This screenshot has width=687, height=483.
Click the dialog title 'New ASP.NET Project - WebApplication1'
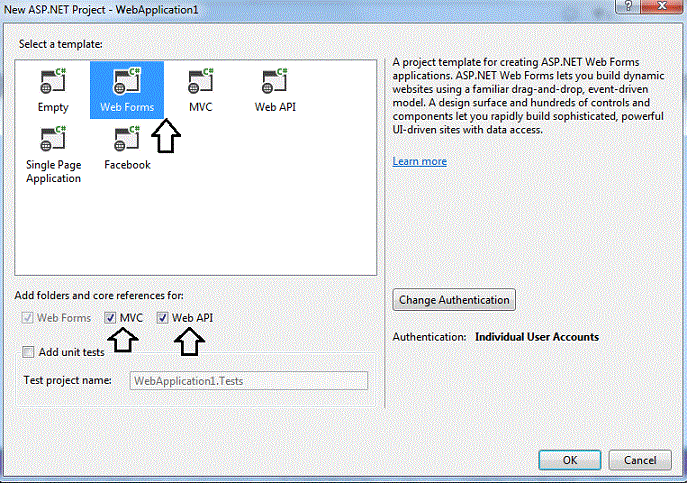[x=101, y=10]
